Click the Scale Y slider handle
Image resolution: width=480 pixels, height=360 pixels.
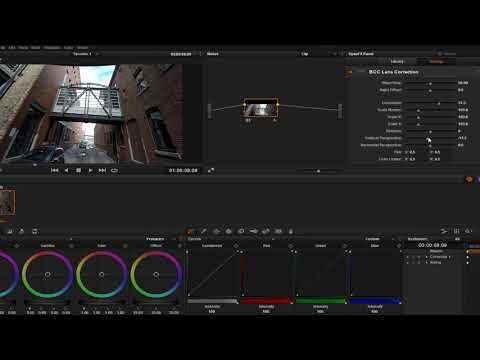point(418,124)
